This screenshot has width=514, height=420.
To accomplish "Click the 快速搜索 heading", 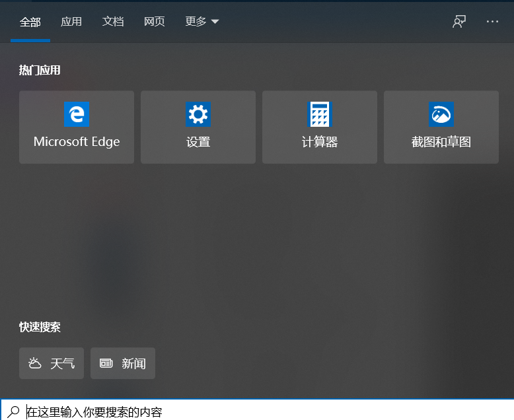I will [40, 327].
